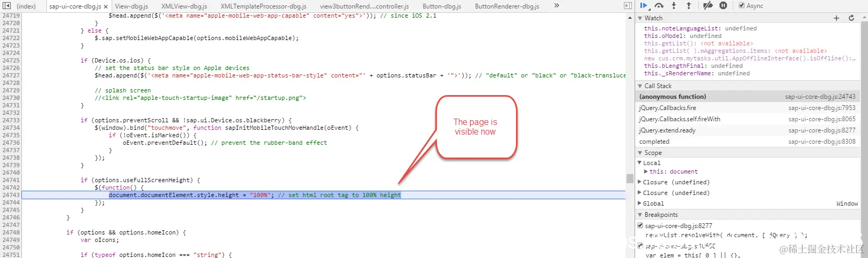This screenshot has height=258, width=868.
Task: Step over next function call
Action: pyautogui.click(x=659, y=5)
